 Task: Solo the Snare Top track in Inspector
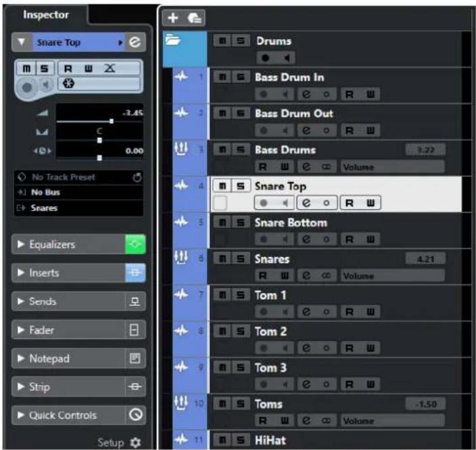coord(45,68)
